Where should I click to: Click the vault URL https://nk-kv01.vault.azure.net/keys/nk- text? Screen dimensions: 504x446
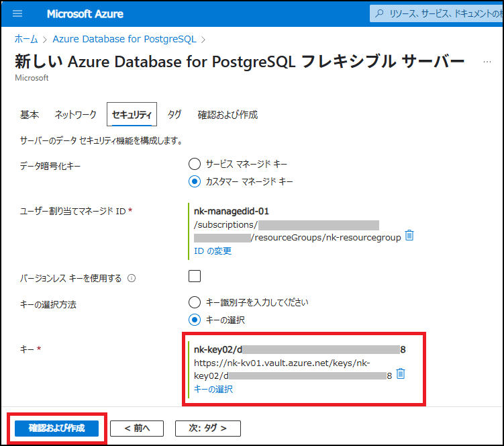[x=282, y=363]
